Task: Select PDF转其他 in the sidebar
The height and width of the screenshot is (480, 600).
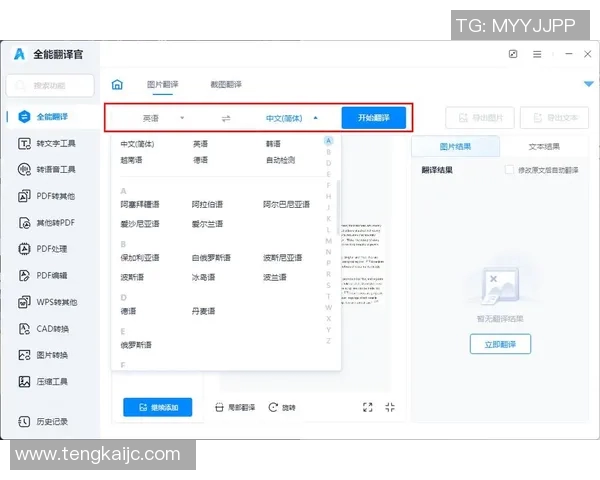Action: [x=46, y=196]
